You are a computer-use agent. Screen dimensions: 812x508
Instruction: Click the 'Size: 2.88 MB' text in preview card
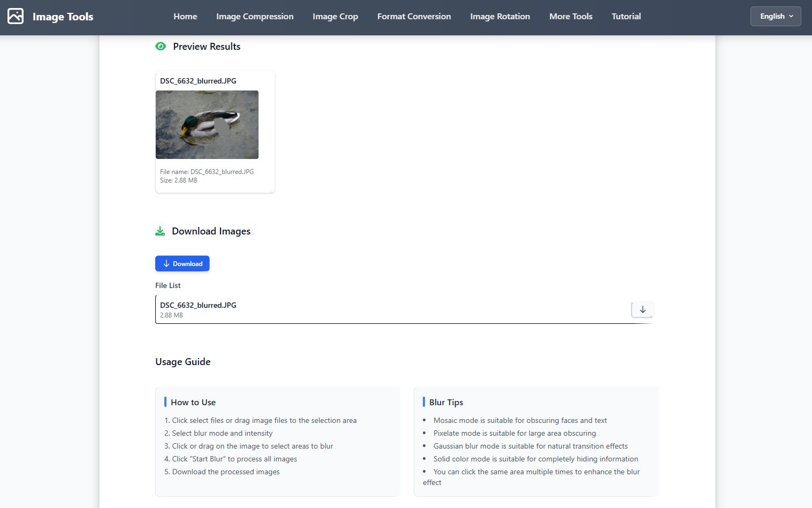(x=179, y=180)
